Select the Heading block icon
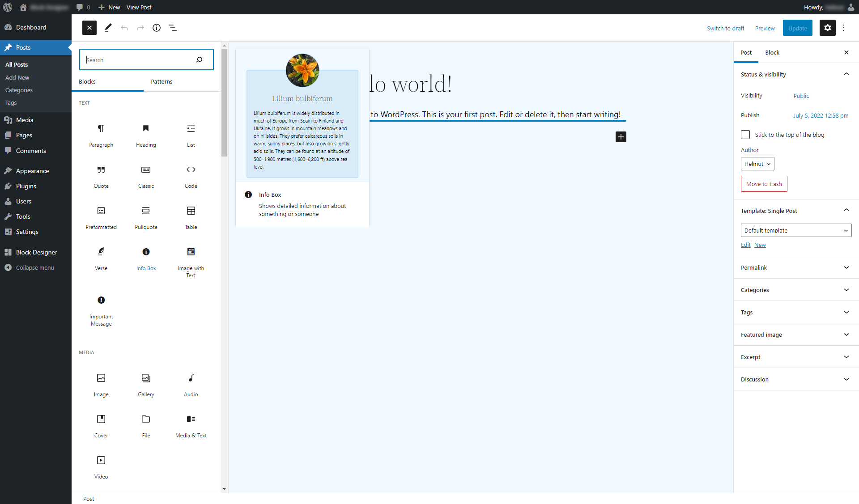 [x=145, y=128]
